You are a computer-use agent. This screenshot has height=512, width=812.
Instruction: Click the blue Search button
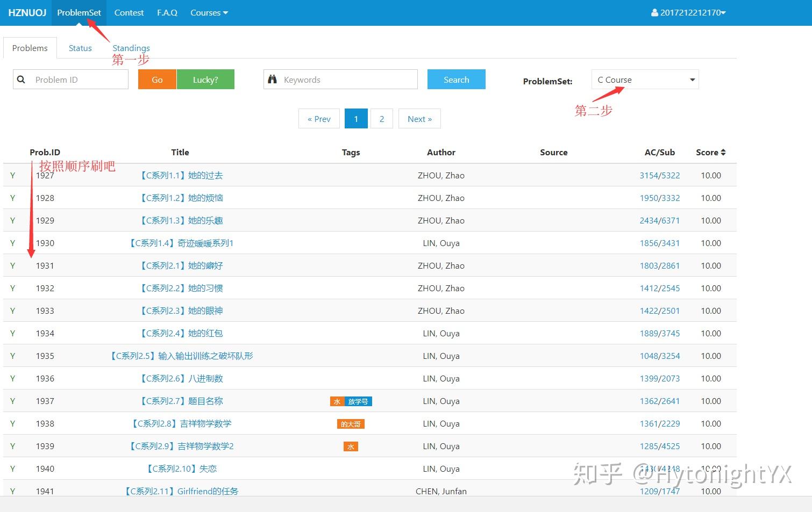click(x=457, y=80)
